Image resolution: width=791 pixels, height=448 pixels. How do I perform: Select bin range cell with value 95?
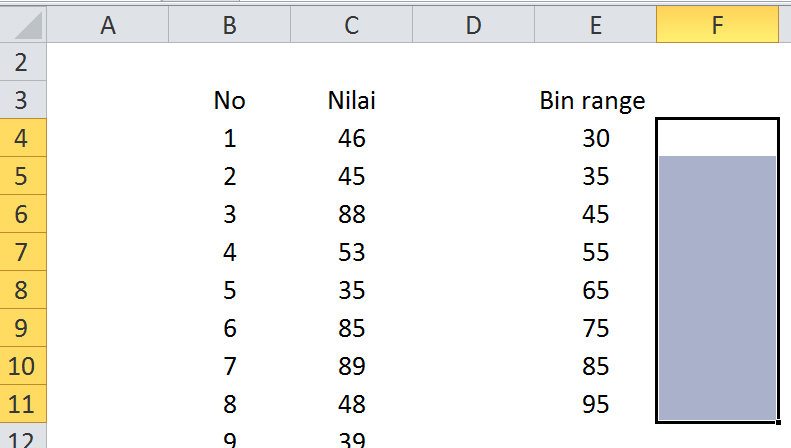595,404
